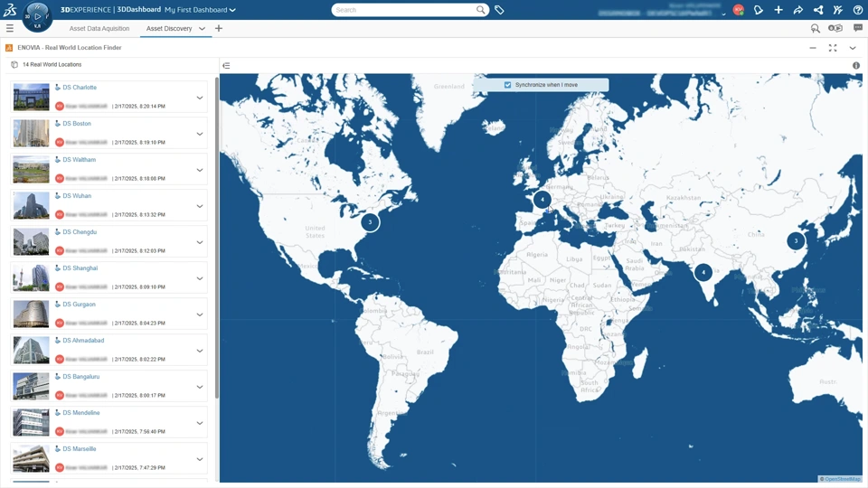Open the DS Waltham location link
Image resolution: width=868 pixels, height=488 pixels.
[80, 159]
